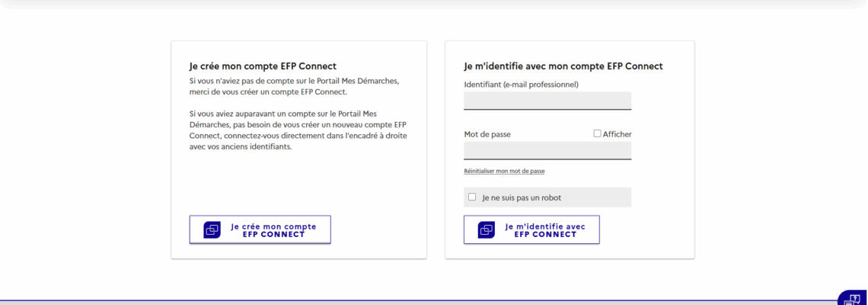Screen dimensions: 868x305
Task: Click the paragraph starting "Si vous n'aviez pas de compte"
Action: pos(294,86)
